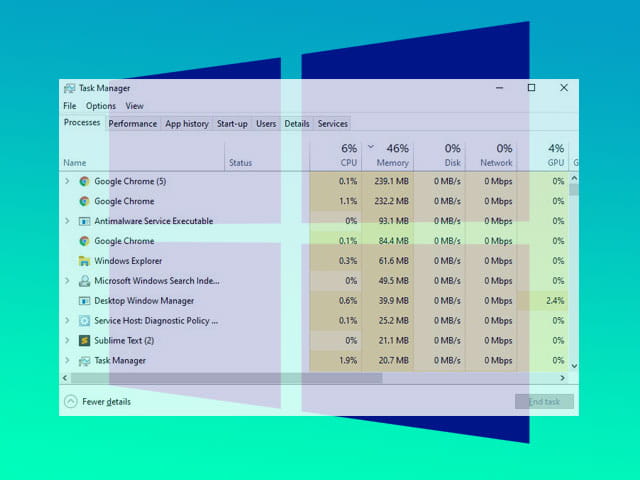The height and width of the screenshot is (480, 640).
Task: Click the 0.6% CPU value
Action: point(348,301)
